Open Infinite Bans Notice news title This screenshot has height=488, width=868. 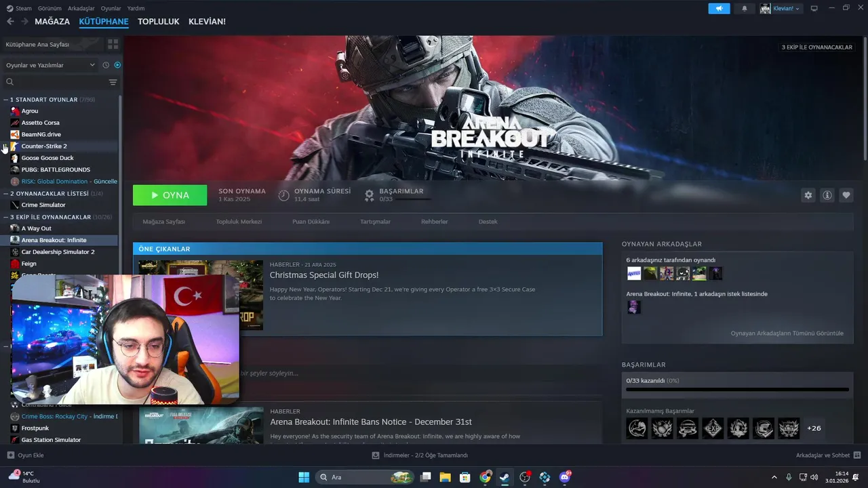coord(371,422)
